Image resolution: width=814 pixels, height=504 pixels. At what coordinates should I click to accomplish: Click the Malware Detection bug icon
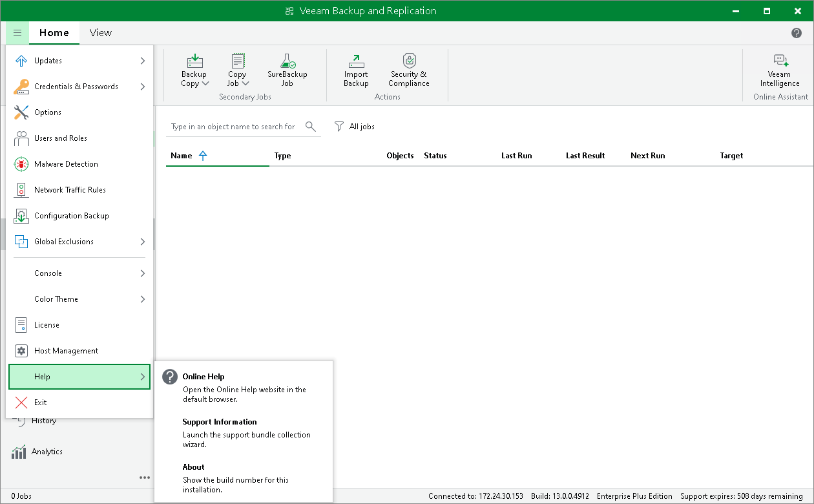click(21, 164)
